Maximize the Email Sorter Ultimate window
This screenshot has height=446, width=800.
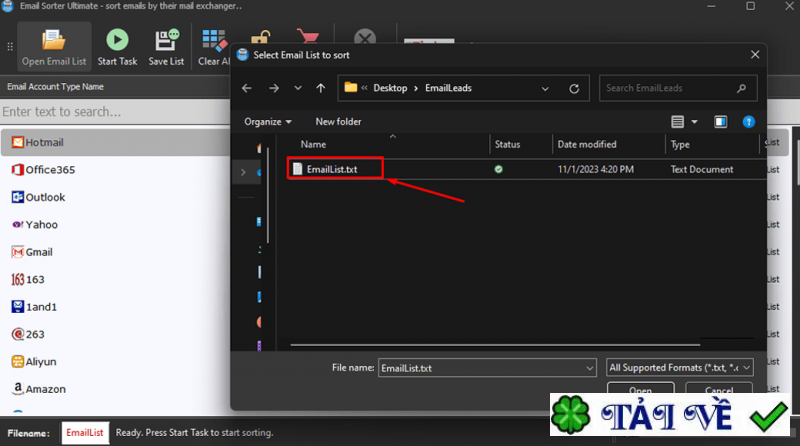tap(751, 6)
